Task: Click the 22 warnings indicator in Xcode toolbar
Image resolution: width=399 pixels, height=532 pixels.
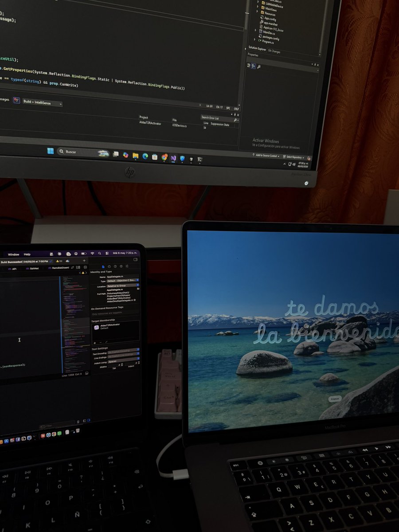Action: click(59, 261)
